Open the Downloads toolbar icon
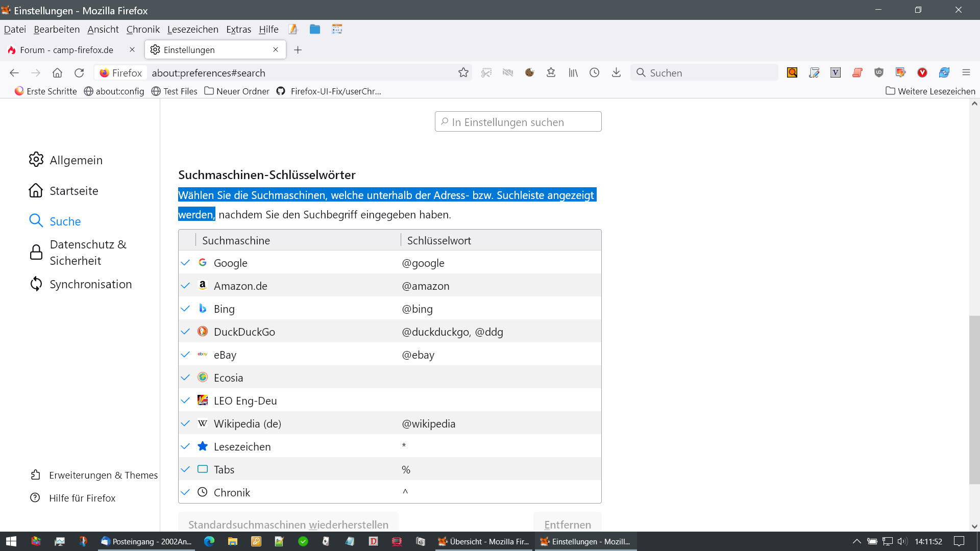Viewport: 980px width, 551px height. 616,72
